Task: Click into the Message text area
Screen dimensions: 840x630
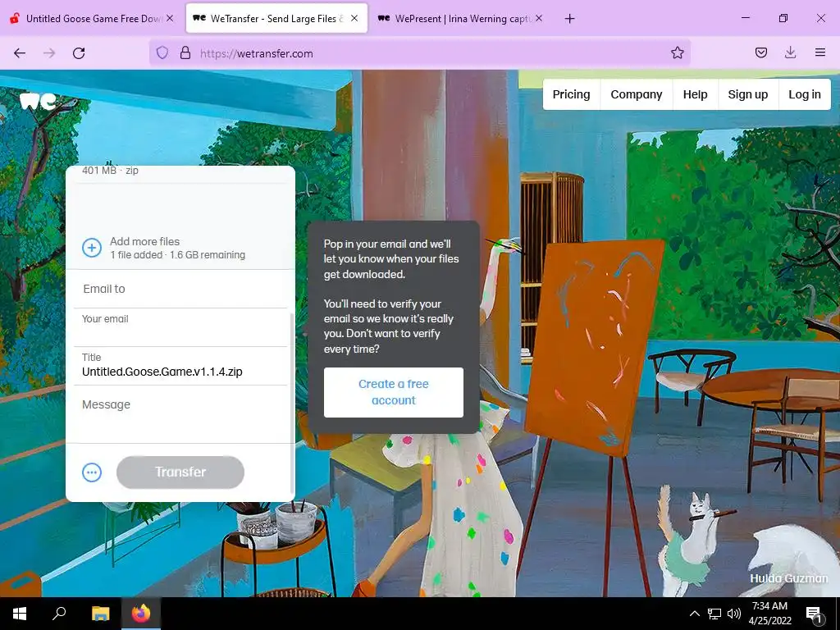Action: [180, 414]
